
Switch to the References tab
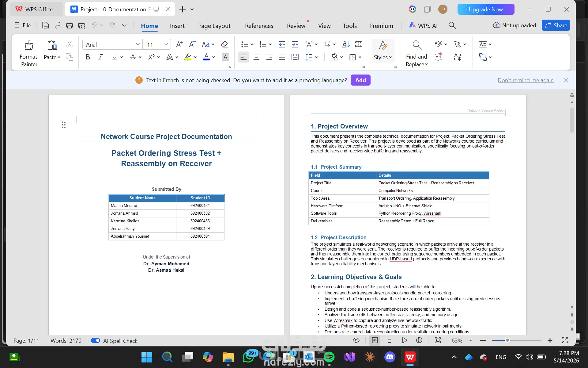click(259, 26)
